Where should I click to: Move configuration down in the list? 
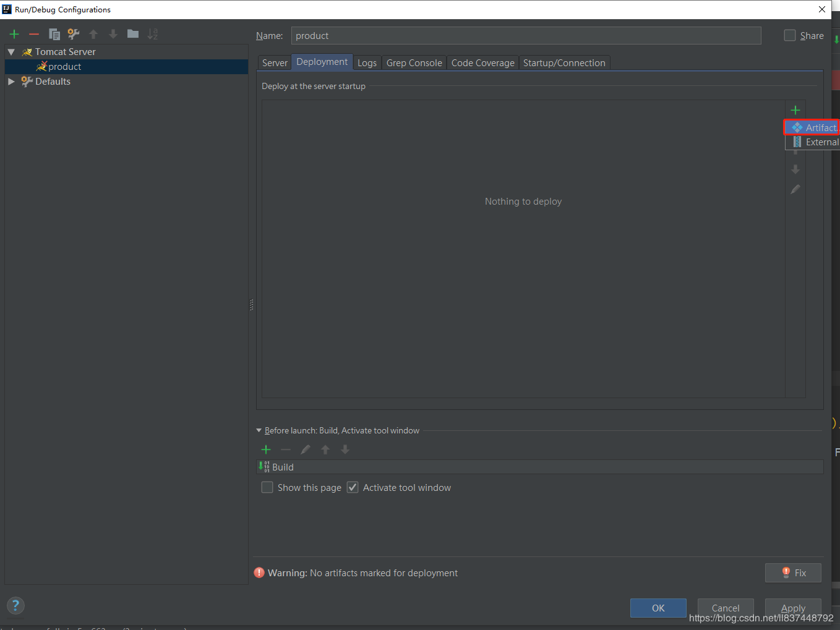coord(113,34)
